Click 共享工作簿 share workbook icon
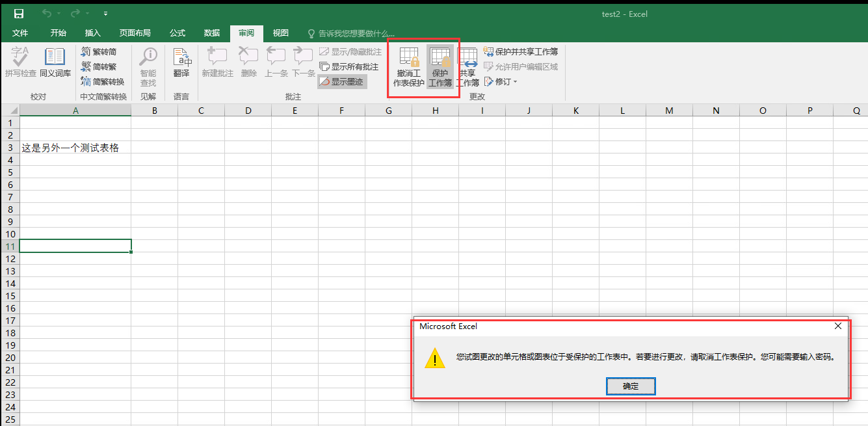 pyautogui.click(x=467, y=66)
